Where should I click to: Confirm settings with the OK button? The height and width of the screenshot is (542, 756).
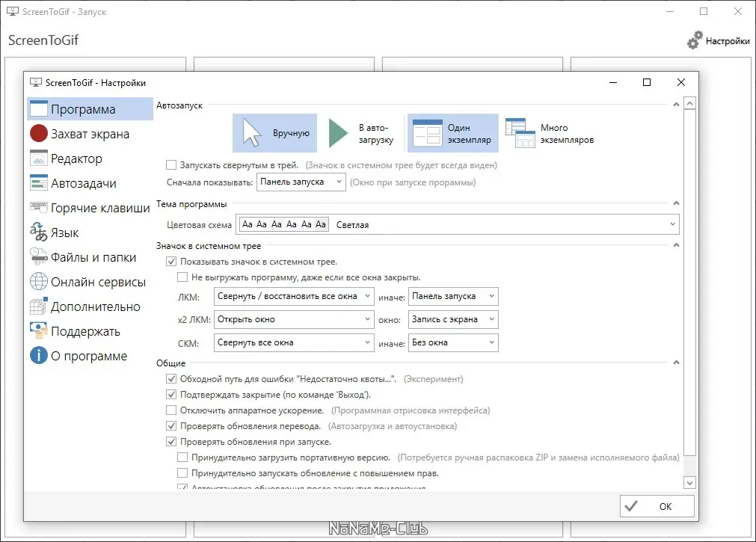tap(657, 506)
